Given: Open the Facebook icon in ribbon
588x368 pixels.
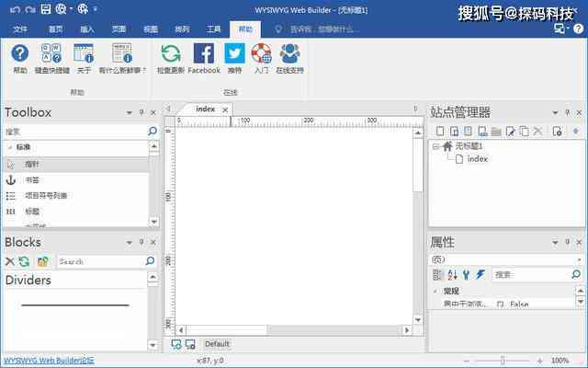Looking at the screenshot, I should (204, 53).
